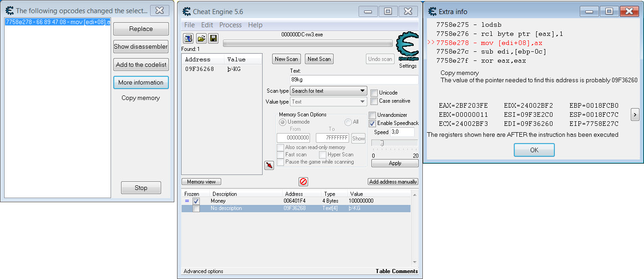
Task: Open the Edit menu
Action: coord(207,25)
